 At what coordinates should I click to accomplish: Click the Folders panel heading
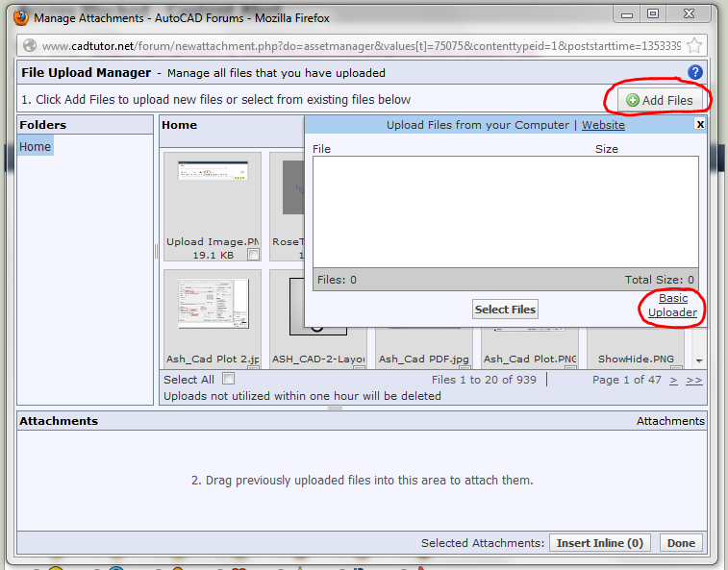pos(42,125)
